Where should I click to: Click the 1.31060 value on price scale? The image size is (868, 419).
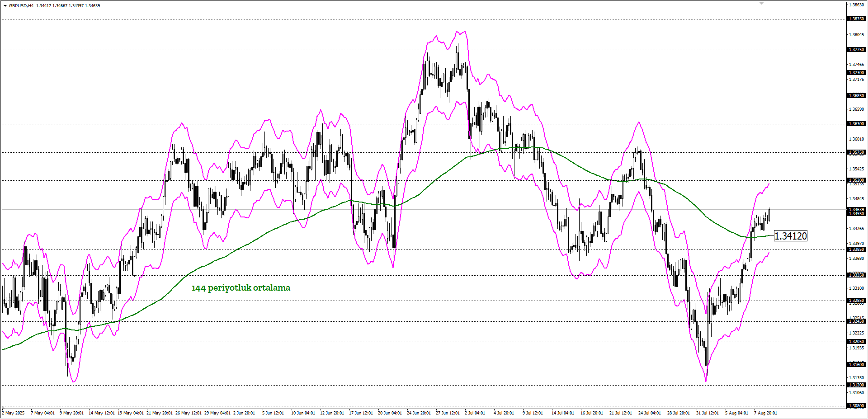click(857, 393)
